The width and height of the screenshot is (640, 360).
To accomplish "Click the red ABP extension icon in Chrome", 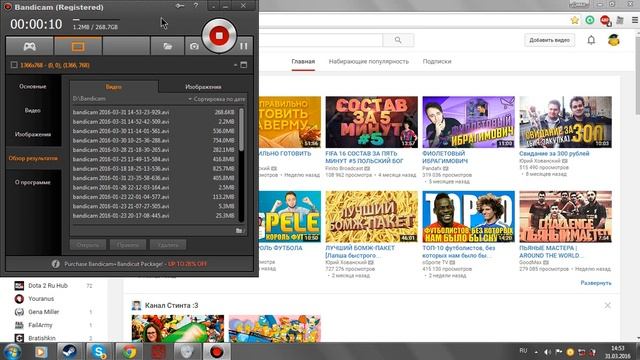I will point(605,20).
